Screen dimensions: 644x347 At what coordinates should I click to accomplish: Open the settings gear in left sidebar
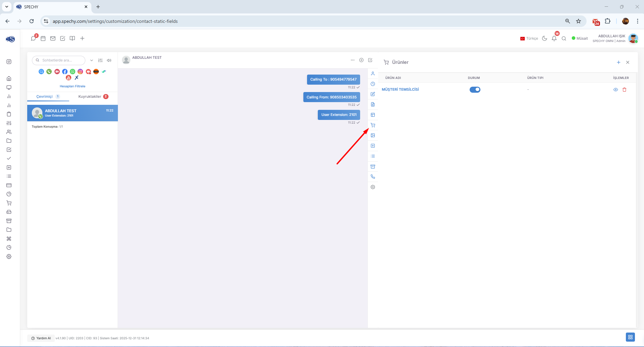click(x=9, y=257)
